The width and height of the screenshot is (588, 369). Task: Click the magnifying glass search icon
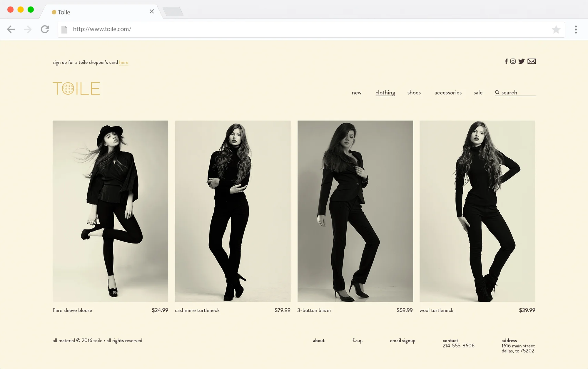click(497, 92)
